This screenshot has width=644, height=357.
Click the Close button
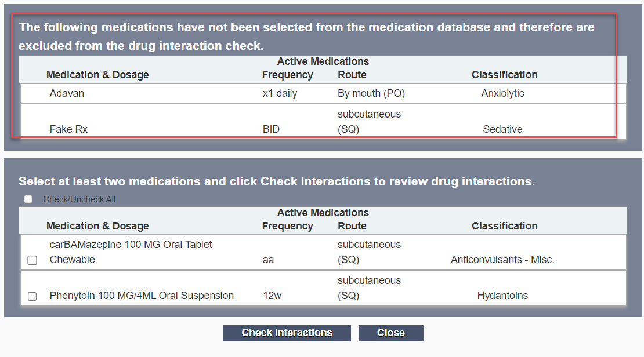(390, 333)
